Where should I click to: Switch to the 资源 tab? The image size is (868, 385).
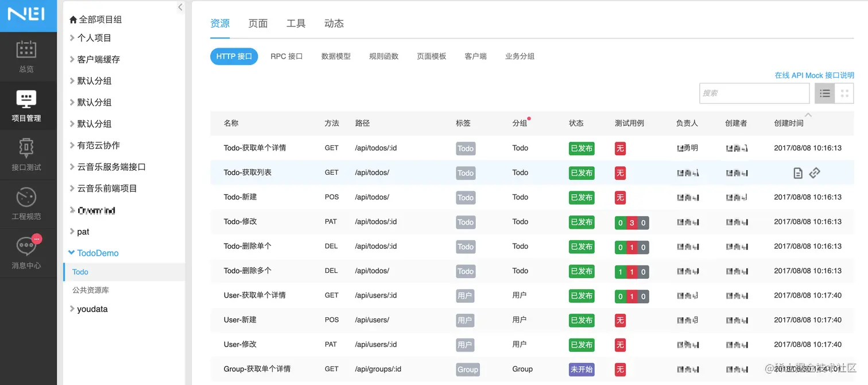pos(220,24)
